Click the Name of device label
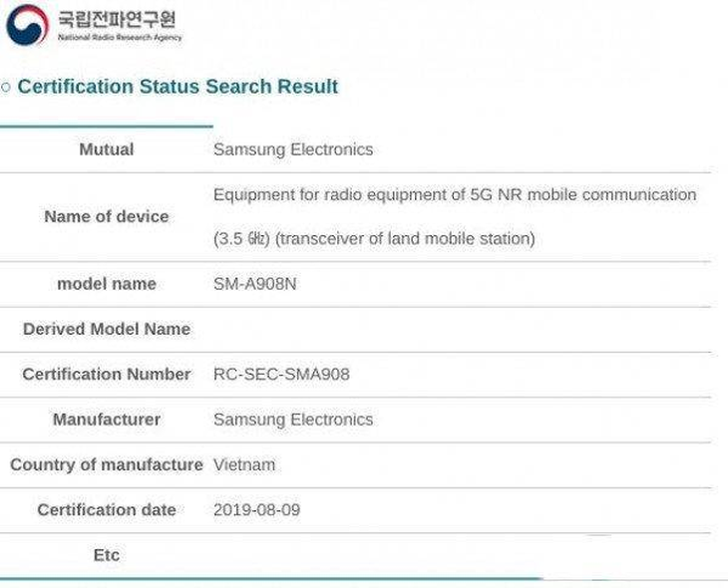Viewport: 728px width, 588px height. (107, 216)
